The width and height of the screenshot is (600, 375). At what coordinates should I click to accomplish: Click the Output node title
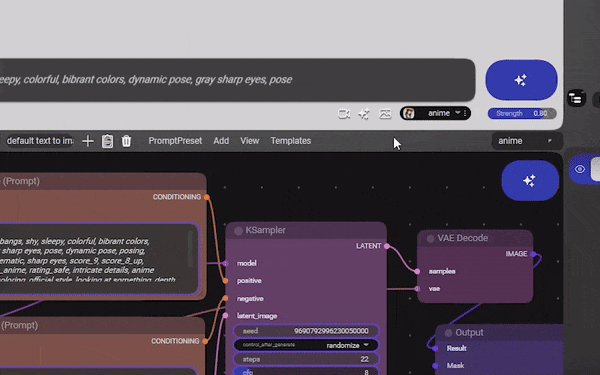[x=469, y=333]
